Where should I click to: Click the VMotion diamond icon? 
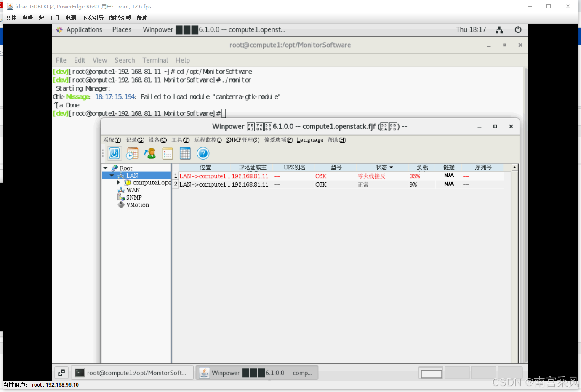pos(121,205)
